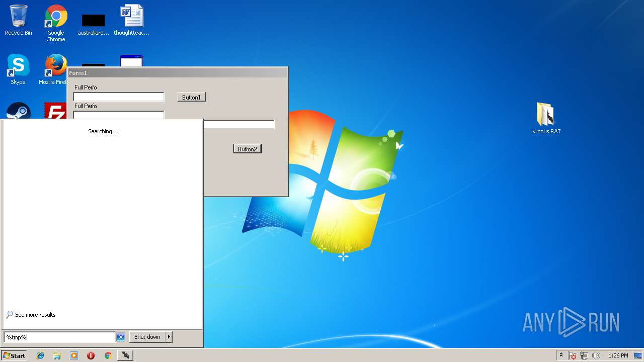Launch Internet Explorer from the taskbar
The image size is (644, 362).
pos(40,355)
